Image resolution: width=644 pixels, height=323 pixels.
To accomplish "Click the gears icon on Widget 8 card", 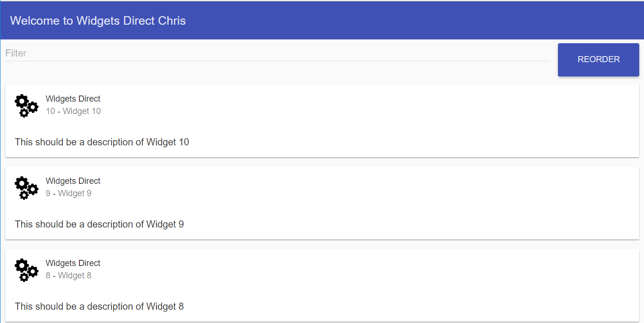I will point(27,270).
